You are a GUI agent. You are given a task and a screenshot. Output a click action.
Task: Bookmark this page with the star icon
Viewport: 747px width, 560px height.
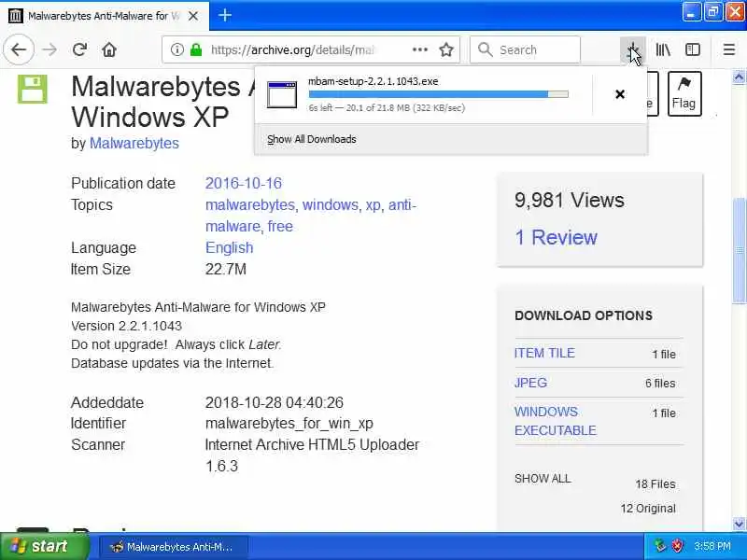click(x=446, y=49)
